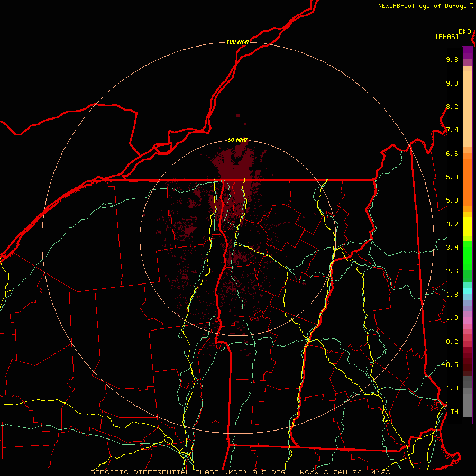Click the 9.8 legend value
The width and height of the screenshot is (476, 476).
pyautogui.click(x=452, y=60)
